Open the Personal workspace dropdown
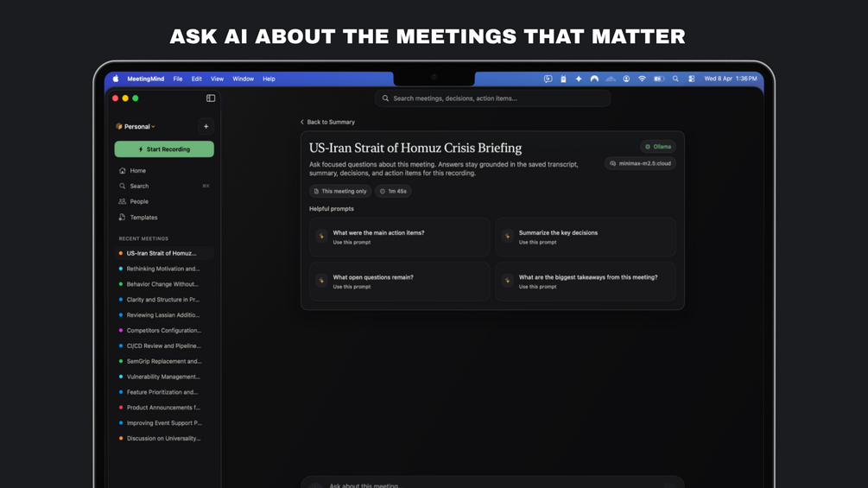The width and height of the screenshot is (868, 488). (136, 127)
